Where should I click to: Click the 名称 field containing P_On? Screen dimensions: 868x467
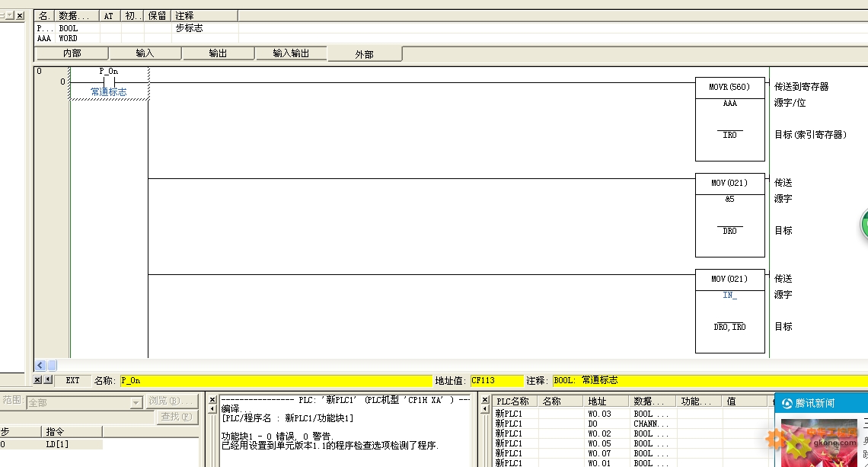coord(276,381)
